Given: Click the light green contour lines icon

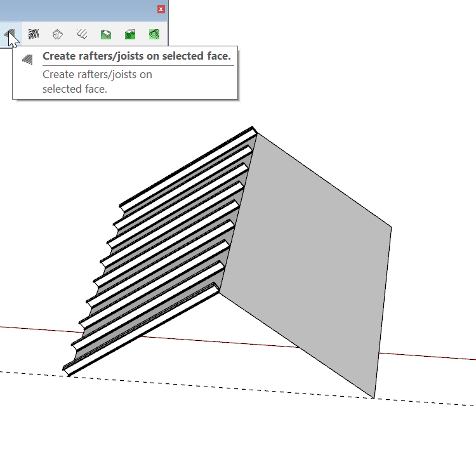Looking at the screenshot, I should (x=154, y=34).
